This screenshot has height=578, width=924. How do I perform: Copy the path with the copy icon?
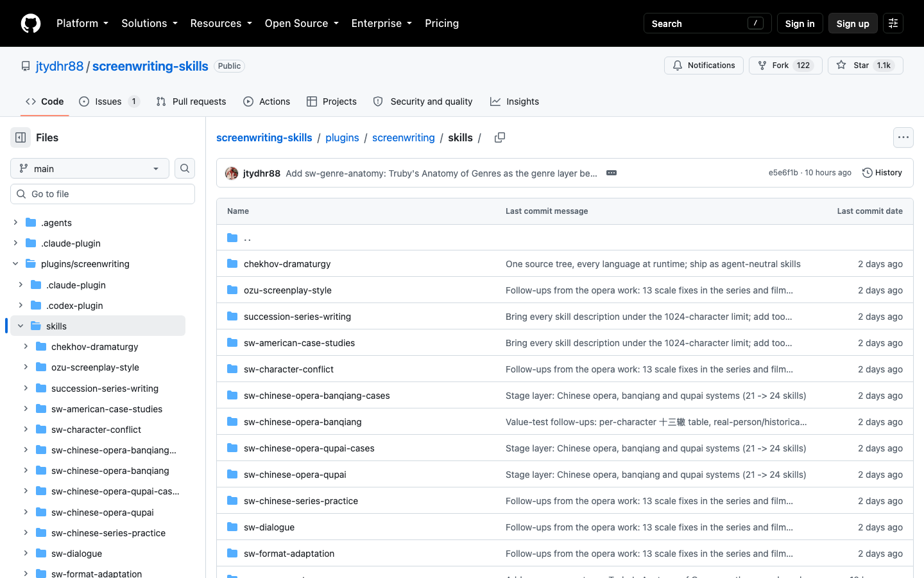500,137
